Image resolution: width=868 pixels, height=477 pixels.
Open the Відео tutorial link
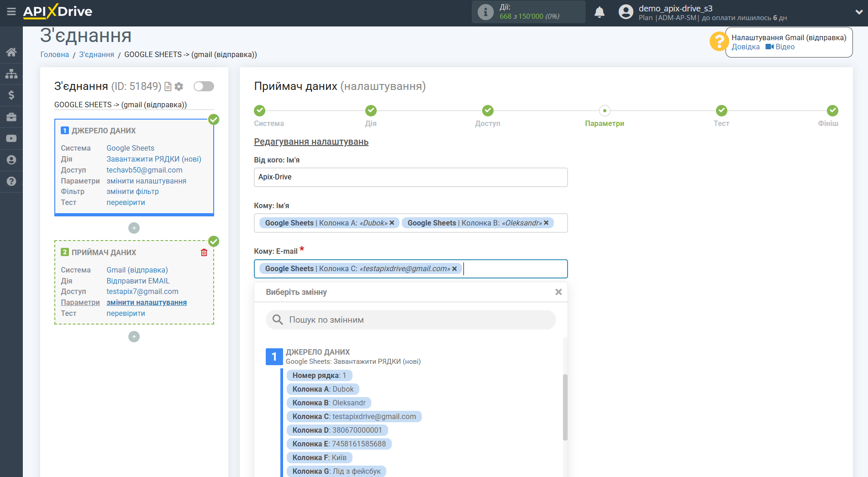780,47
